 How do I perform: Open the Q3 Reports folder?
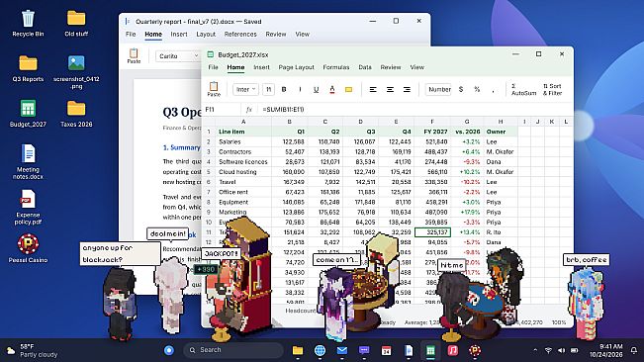click(28, 68)
